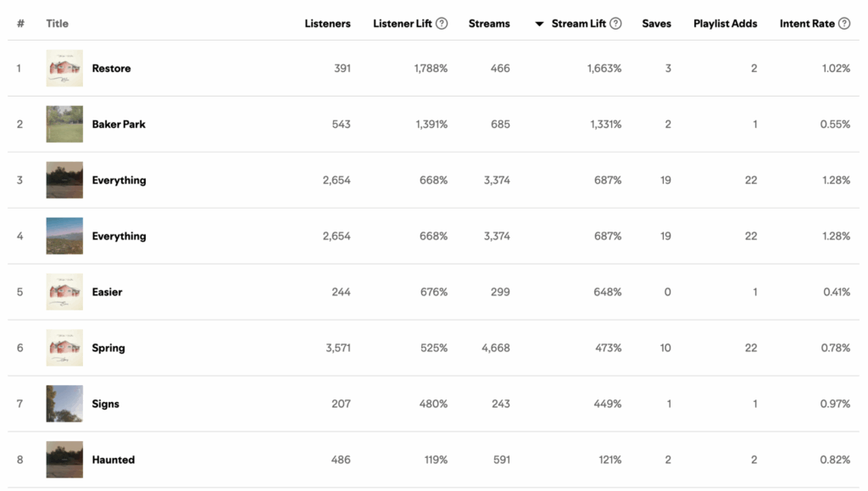Screen dimensions: 868x491
Task: Select the Baker Park song title
Action: pos(119,124)
